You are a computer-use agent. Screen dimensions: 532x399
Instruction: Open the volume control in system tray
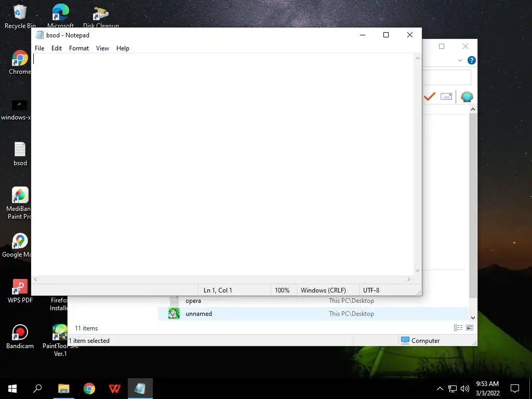click(x=465, y=389)
